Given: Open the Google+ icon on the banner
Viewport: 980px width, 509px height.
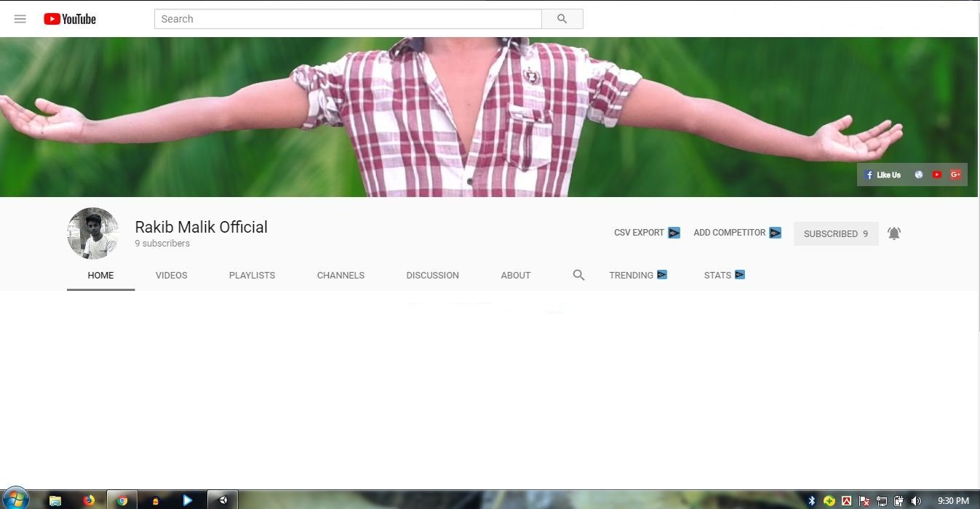Looking at the screenshot, I should (955, 175).
